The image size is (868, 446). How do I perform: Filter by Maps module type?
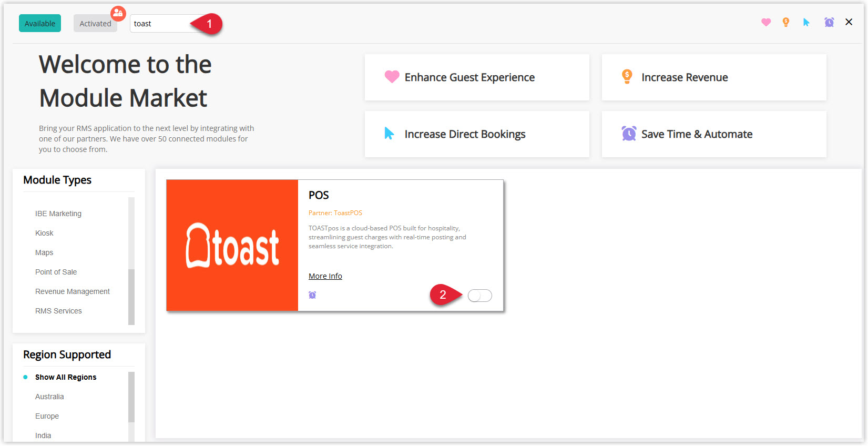pyautogui.click(x=44, y=252)
